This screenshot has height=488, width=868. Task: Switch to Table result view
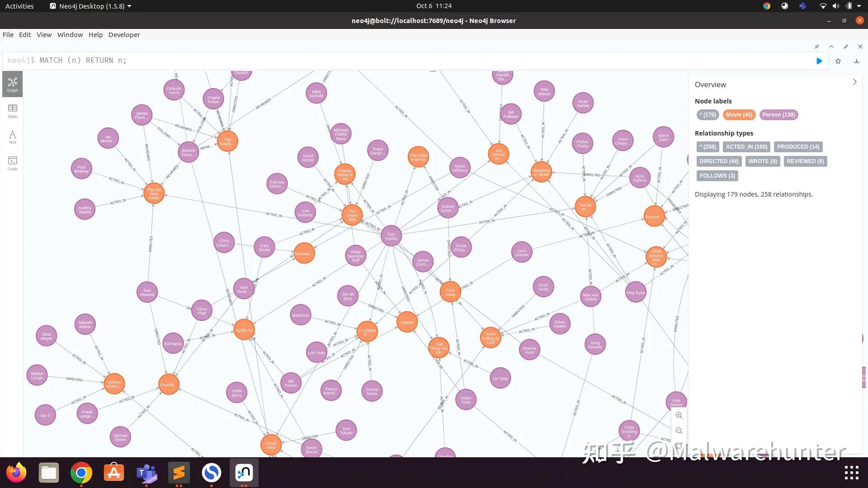pos(12,111)
